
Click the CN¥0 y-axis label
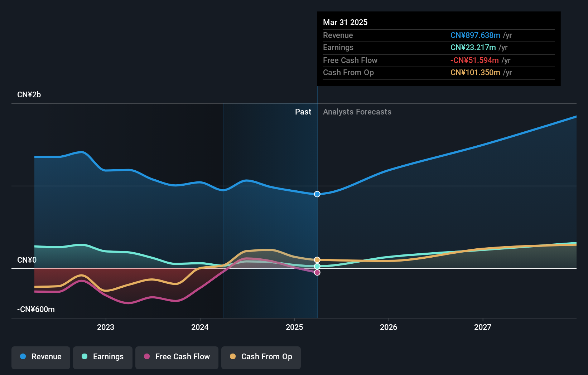(27, 260)
